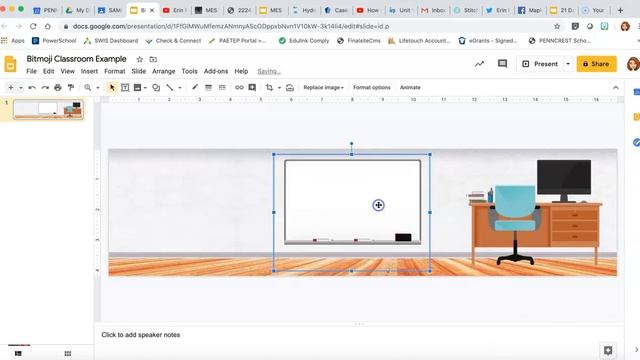Screen dimensions: 640x360
Task: Add a new slide with plus button
Action: [x=11, y=87]
